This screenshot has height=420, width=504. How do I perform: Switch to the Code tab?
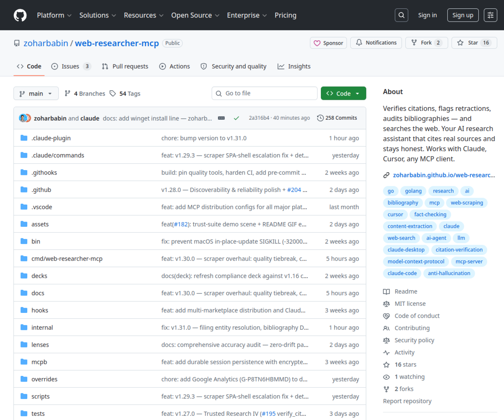[x=29, y=66]
